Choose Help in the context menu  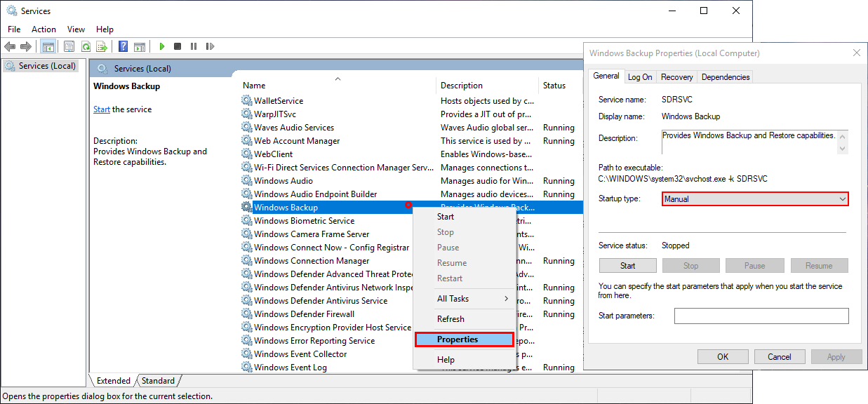tap(465, 360)
